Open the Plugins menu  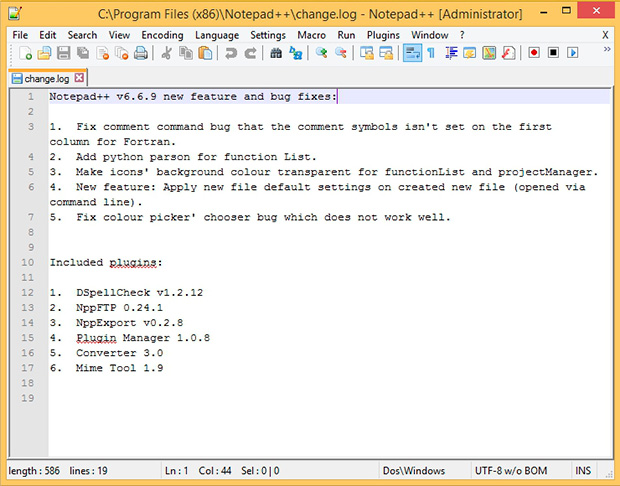[382, 35]
